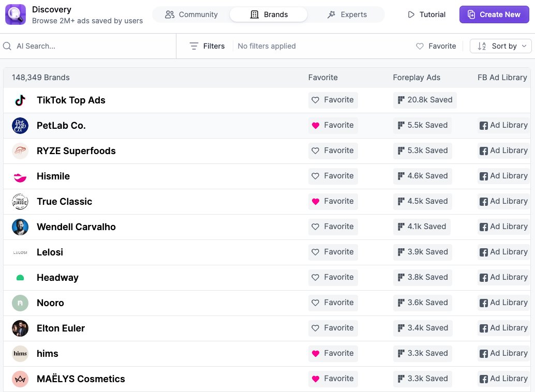Viewport: 535px width, 392px height.
Task: Favorite the Headway brand
Action: pyautogui.click(x=333, y=277)
